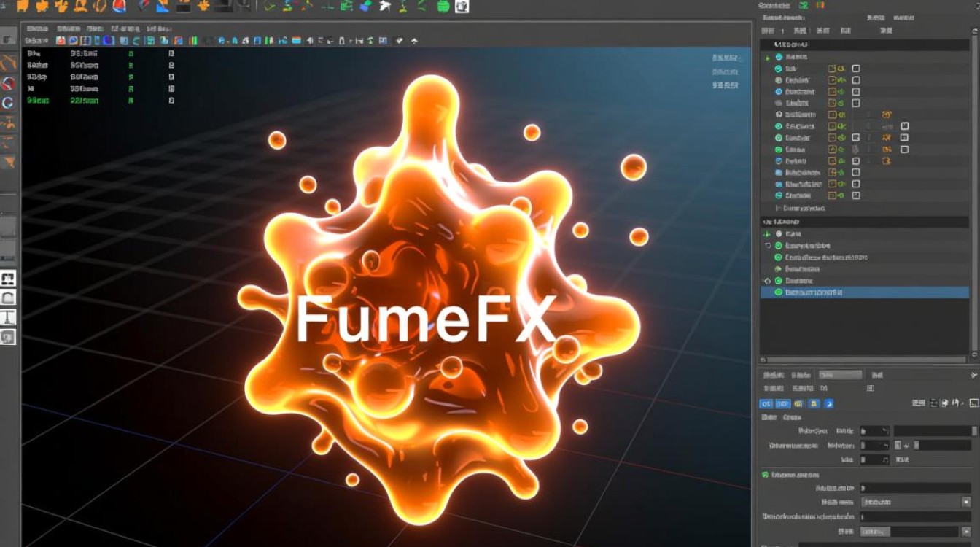Screen dimensions: 980x547
Task: Select the highlighted tab in the attribute panel
Action: (840, 375)
